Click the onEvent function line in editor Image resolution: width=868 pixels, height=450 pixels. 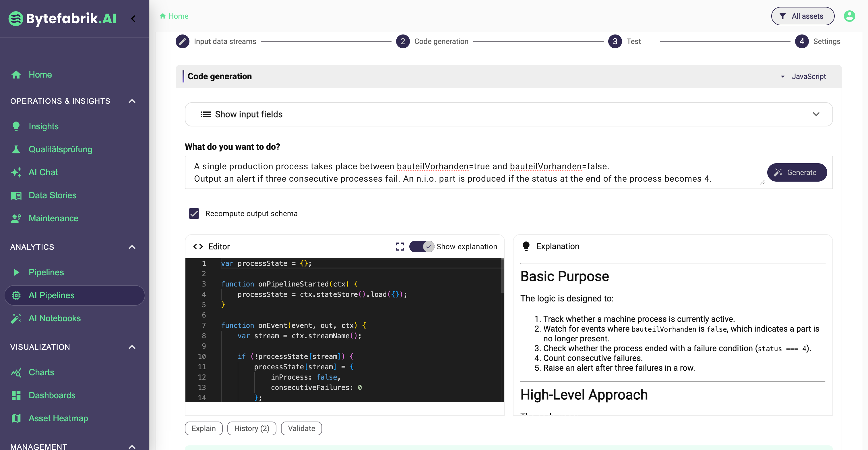[293, 326]
